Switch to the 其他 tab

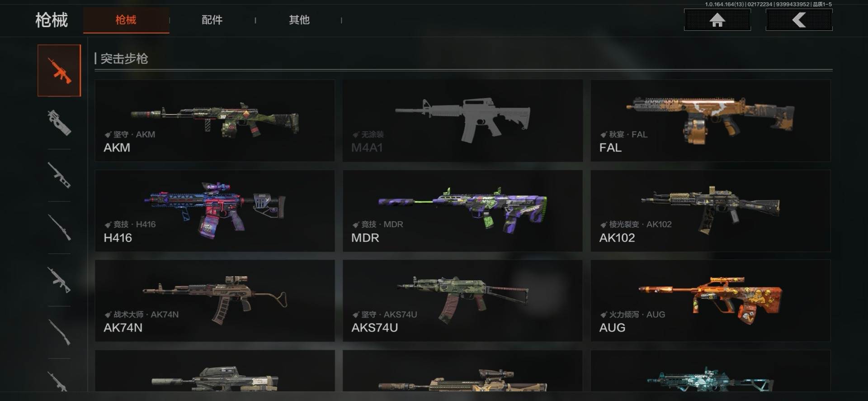[x=299, y=20]
